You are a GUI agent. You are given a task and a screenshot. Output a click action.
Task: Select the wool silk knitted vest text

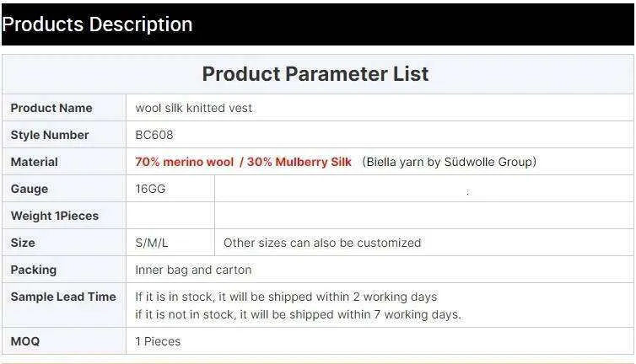[193, 108]
